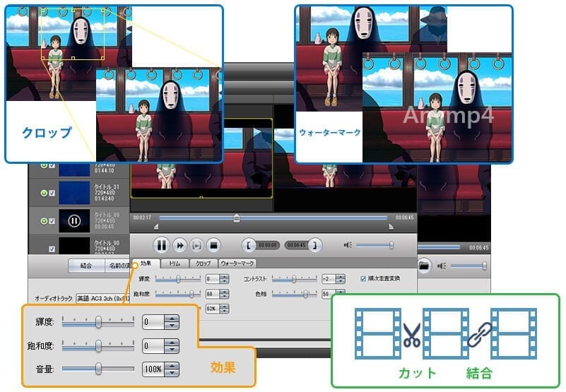The height and width of the screenshot is (392, 566).
Task: Click background window playback progress bar
Action: 439,248
